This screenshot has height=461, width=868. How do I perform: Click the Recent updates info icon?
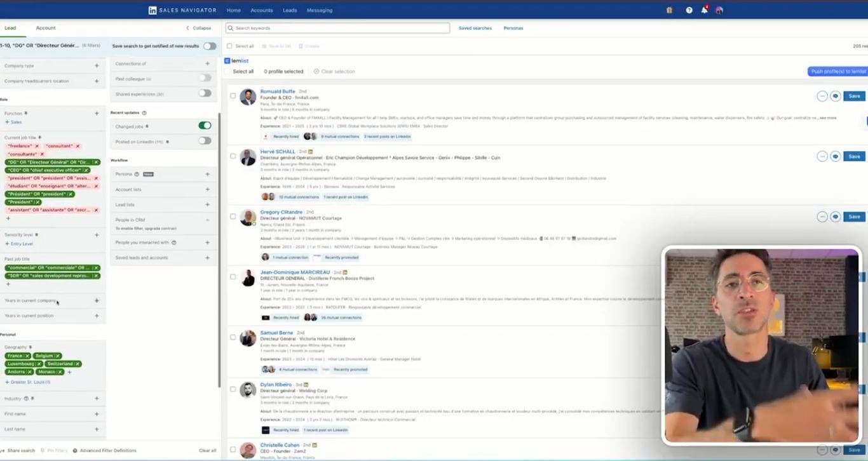144,112
